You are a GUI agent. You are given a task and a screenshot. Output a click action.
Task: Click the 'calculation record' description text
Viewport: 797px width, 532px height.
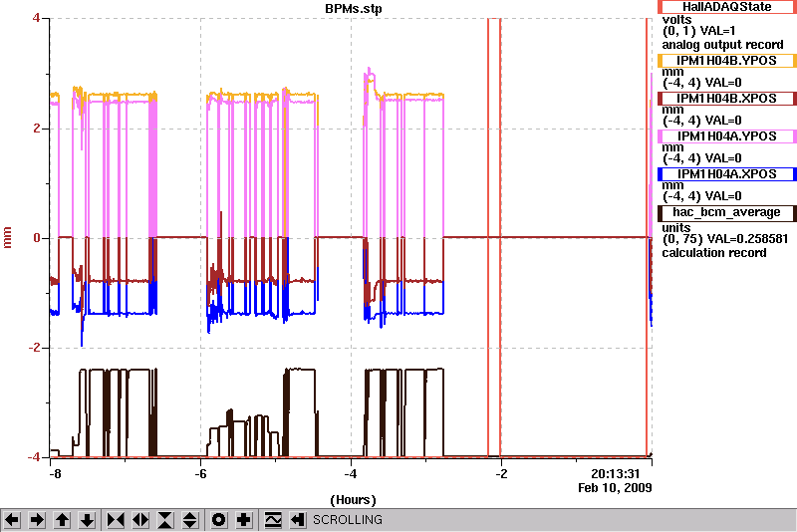[x=713, y=252]
